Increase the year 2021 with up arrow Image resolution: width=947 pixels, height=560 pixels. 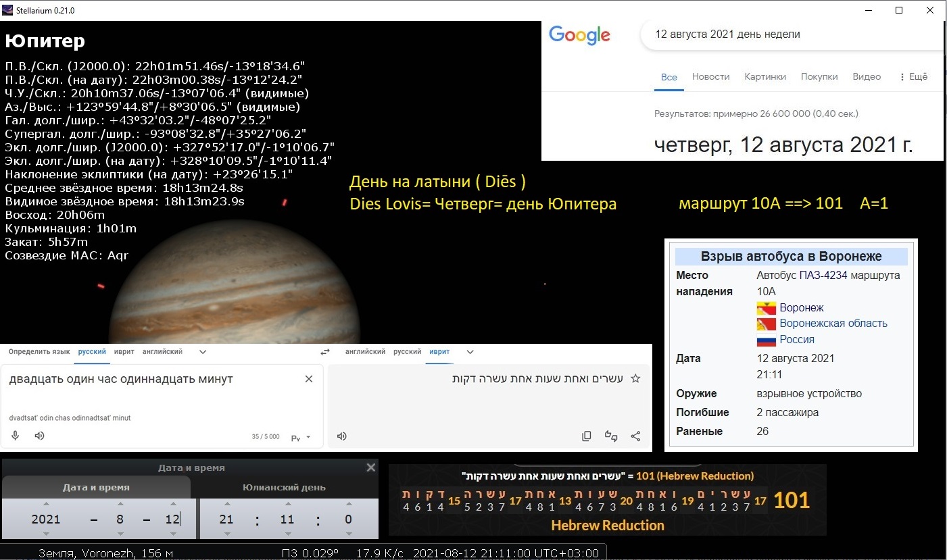point(46,503)
